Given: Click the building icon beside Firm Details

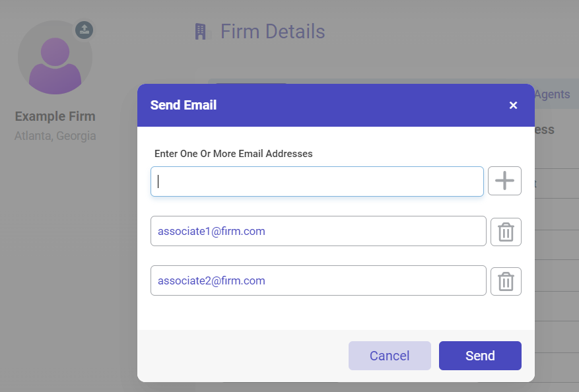Looking at the screenshot, I should coord(201,32).
